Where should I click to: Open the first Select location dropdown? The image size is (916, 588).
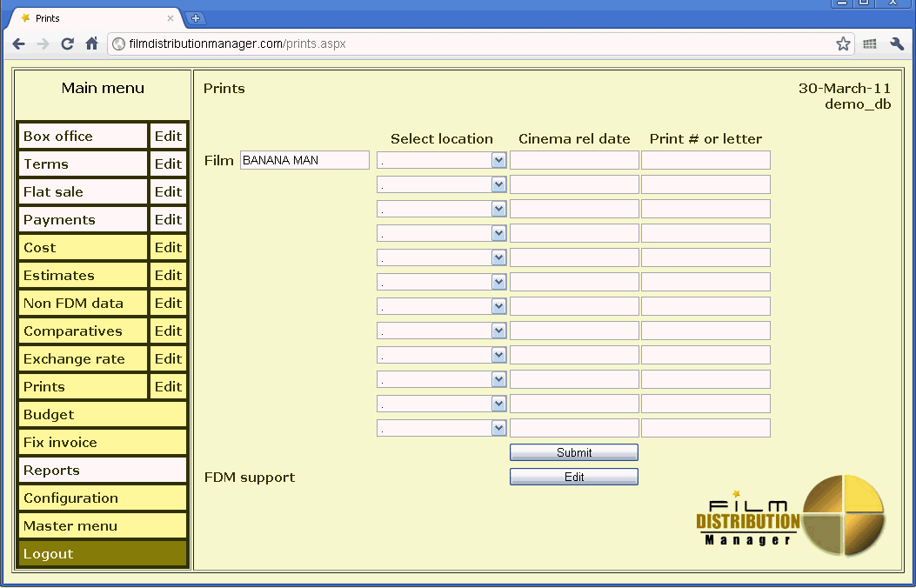441,160
